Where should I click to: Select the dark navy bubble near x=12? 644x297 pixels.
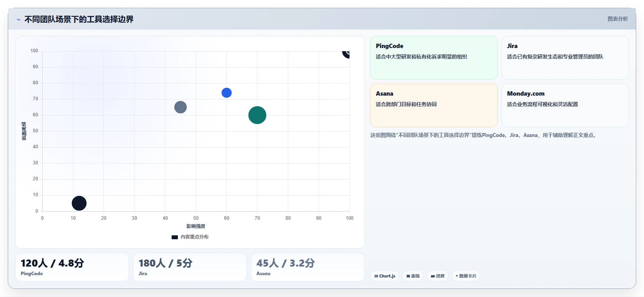coord(79,203)
